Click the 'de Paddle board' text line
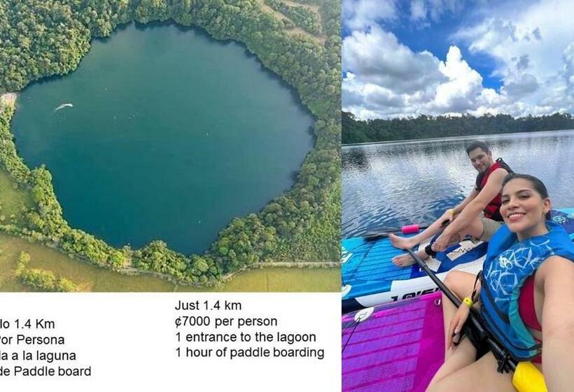This screenshot has width=574, height=392. [x=45, y=372]
